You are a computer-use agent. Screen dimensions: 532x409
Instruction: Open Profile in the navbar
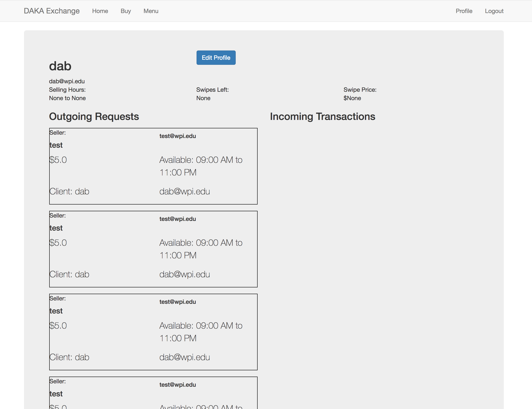tap(464, 11)
